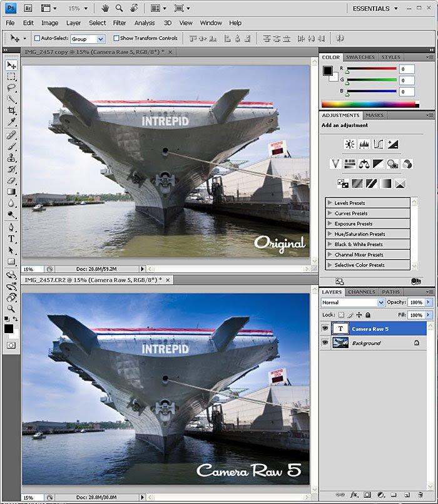Open the Normal blend mode dropdown
Screen dimensions: 438x504
coord(353,302)
